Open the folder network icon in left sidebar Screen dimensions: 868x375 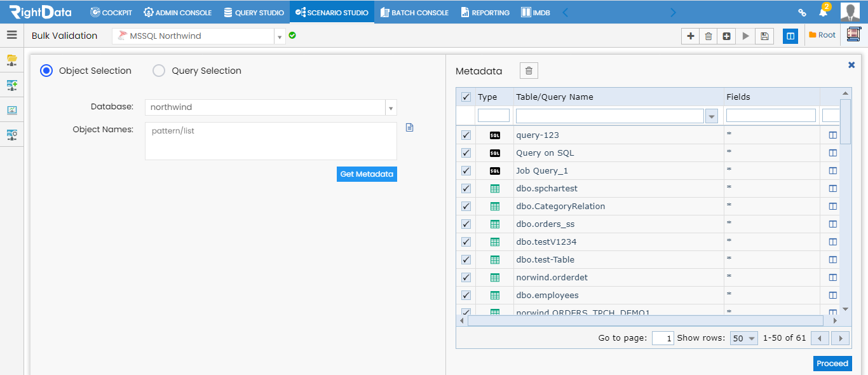[x=12, y=60]
